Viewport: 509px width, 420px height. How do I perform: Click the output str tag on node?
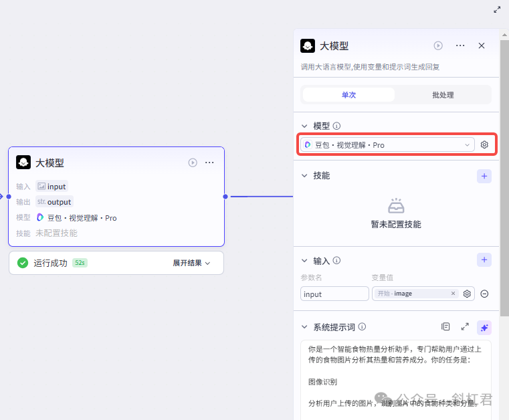click(55, 201)
